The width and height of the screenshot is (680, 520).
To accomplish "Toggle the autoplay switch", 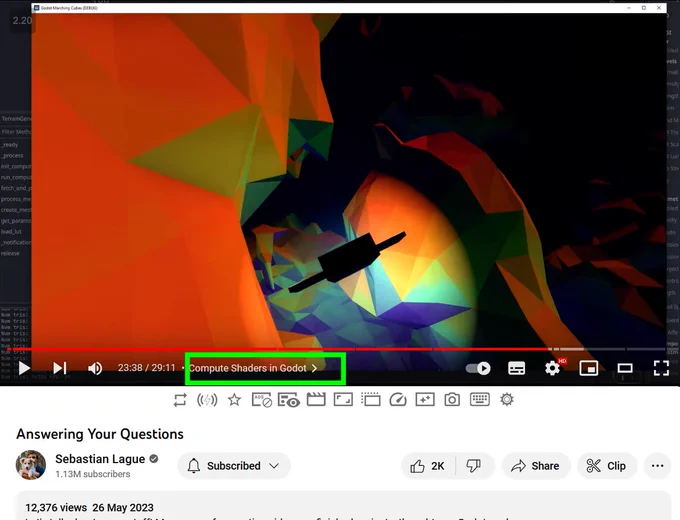I will tap(478, 368).
